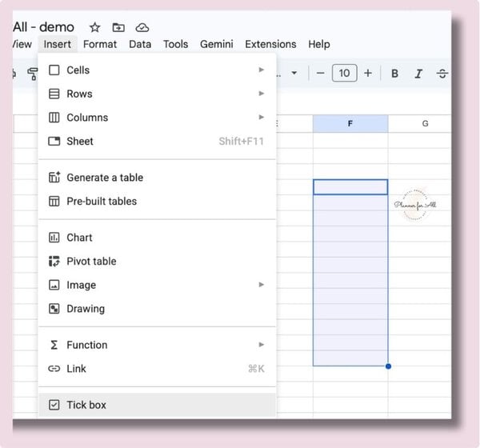Expand the Image submenu arrow
This screenshot has width=480, height=448.
click(x=261, y=285)
